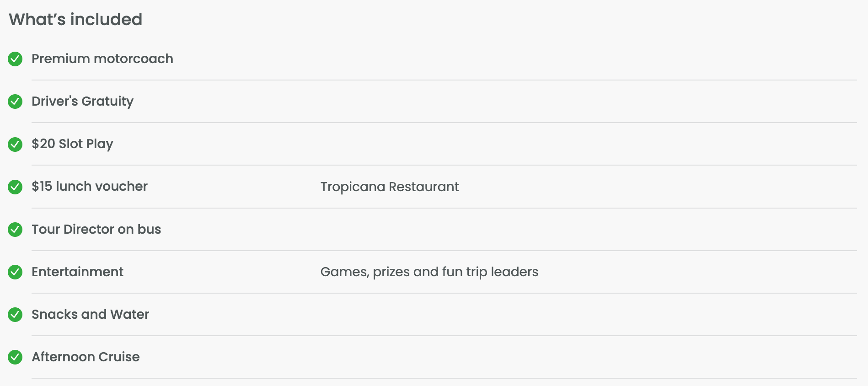The image size is (868, 386).
Task: Click green checkmark beside Driver's Gratuity
Action: [15, 102]
